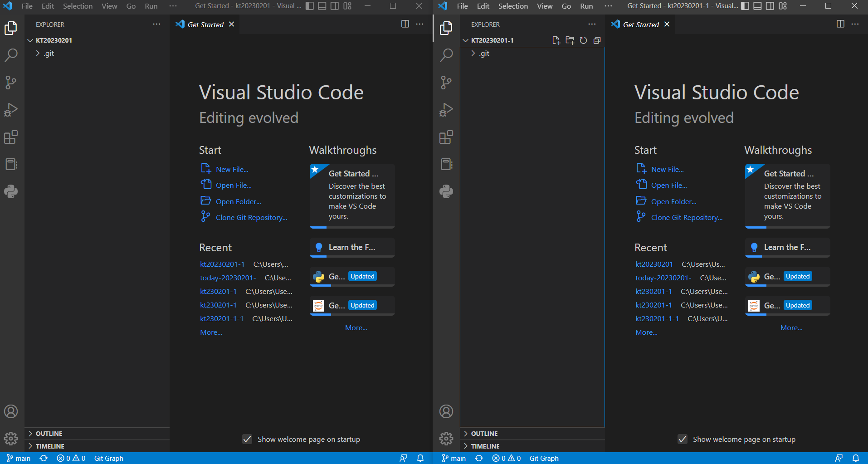This screenshot has width=868, height=464.
Task: Refresh Explorer in right window
Action: point(584,40)
